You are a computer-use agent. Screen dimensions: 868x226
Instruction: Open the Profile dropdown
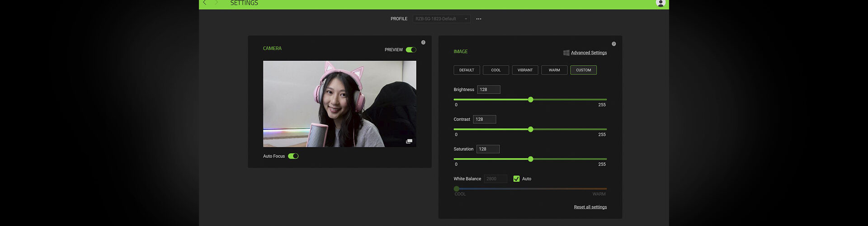pos(441,19)
